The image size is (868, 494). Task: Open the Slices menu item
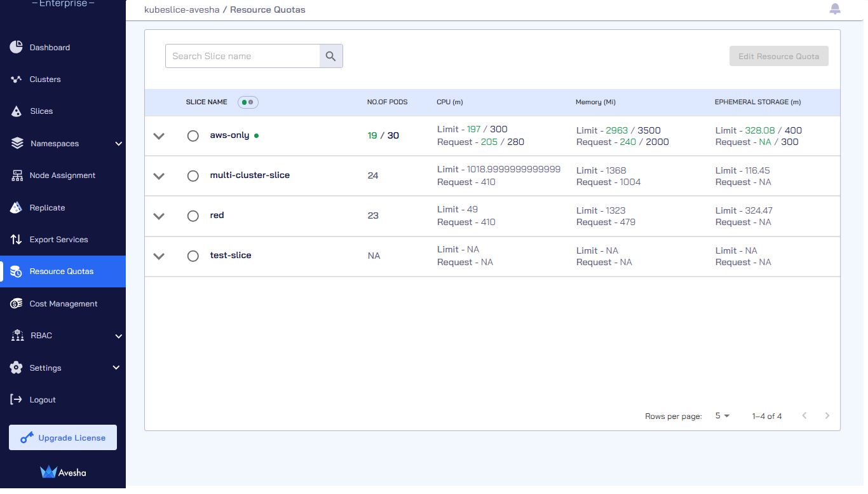(x=63, y=111)
